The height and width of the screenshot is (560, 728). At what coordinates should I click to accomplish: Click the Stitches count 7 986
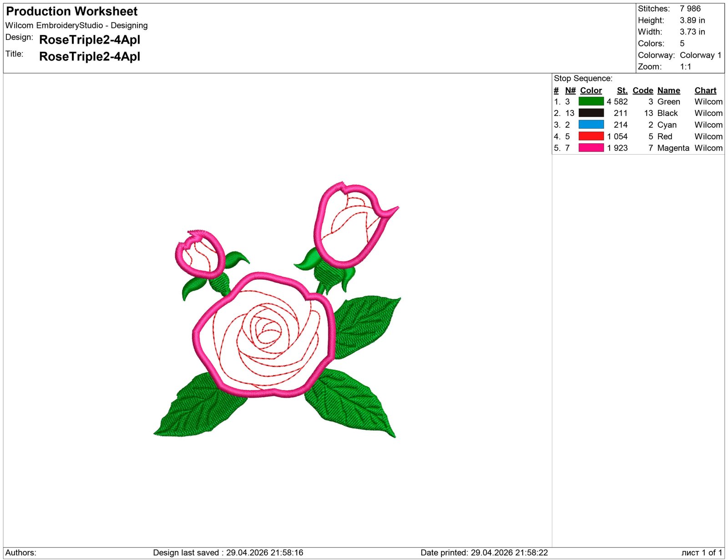click(690, 9)
